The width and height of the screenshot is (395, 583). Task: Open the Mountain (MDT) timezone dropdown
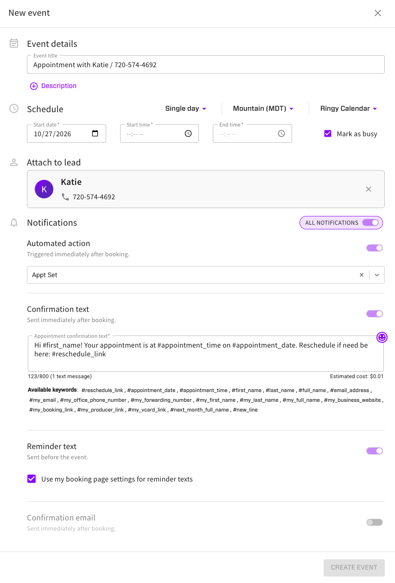point(263,109)
